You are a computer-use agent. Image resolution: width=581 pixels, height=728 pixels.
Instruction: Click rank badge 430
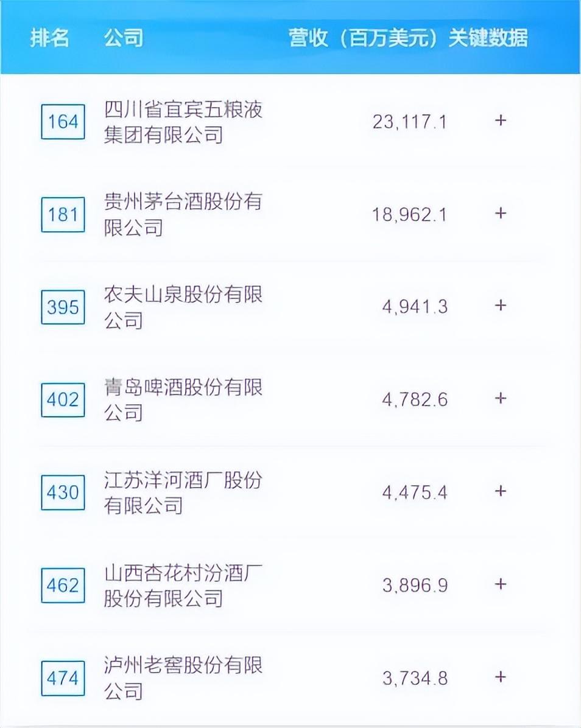63,492
